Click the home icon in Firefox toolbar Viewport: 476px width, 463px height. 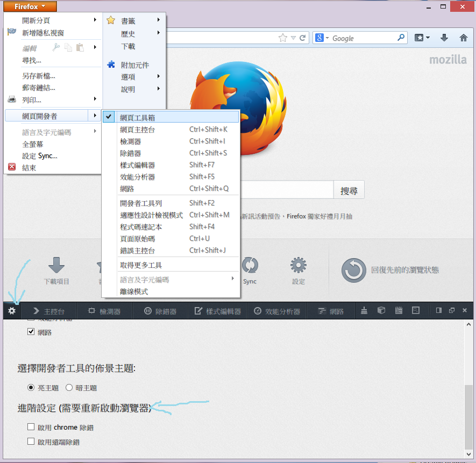pyautogui.click(x=463, y=38)
